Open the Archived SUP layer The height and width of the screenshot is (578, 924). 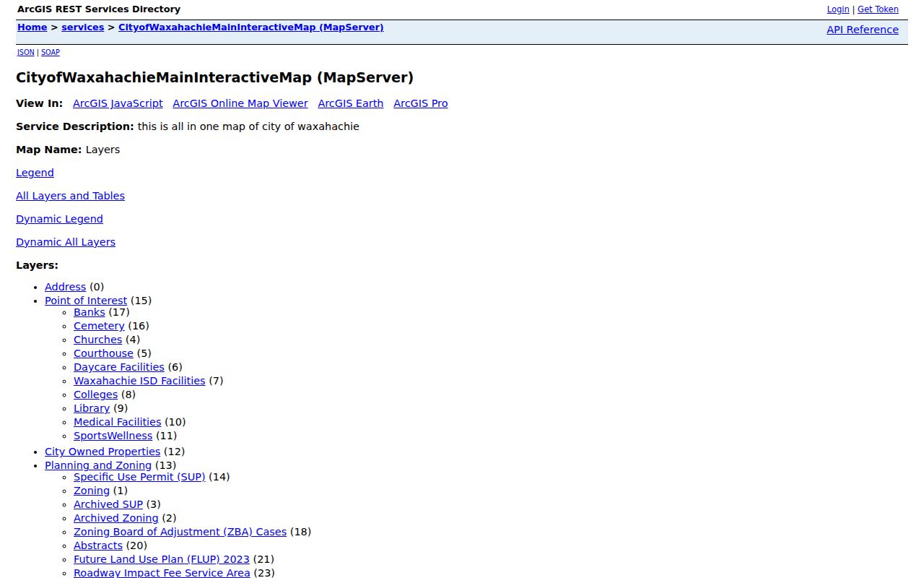coord(108,504)
